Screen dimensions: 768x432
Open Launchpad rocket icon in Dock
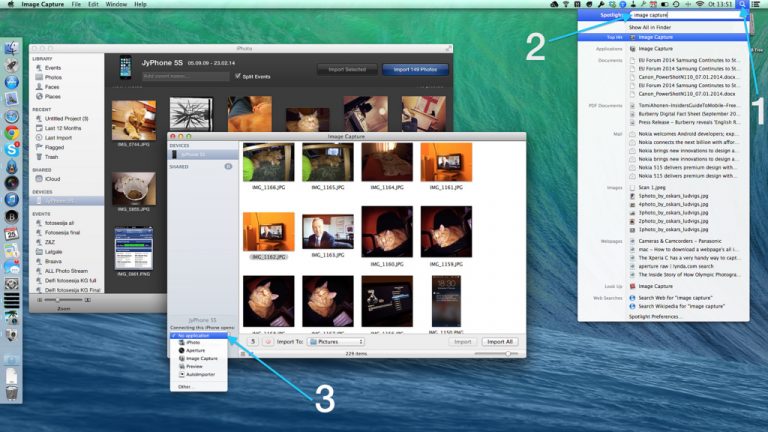click(x=11, y=65)
